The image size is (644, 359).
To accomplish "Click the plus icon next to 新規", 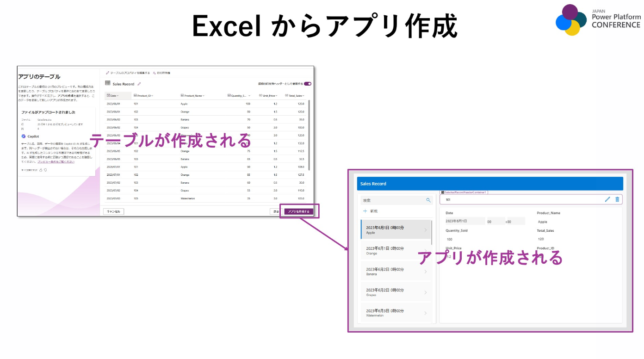I will (365, 211).
